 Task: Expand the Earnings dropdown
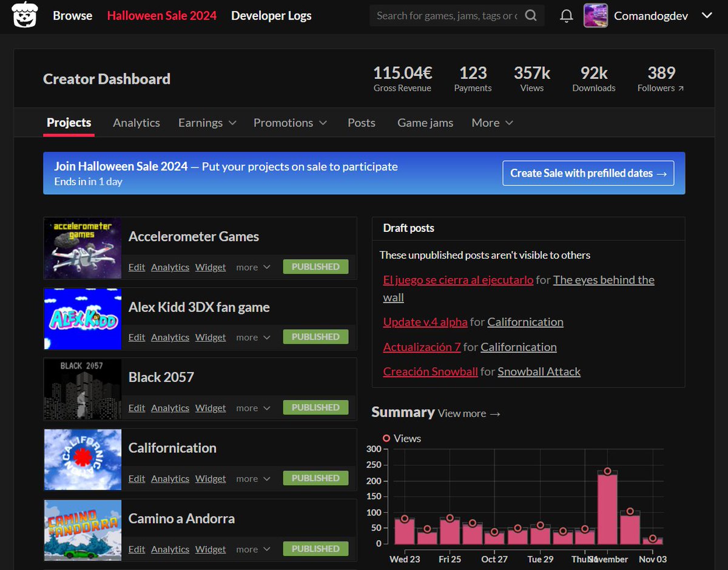click(x=207, y=123)
